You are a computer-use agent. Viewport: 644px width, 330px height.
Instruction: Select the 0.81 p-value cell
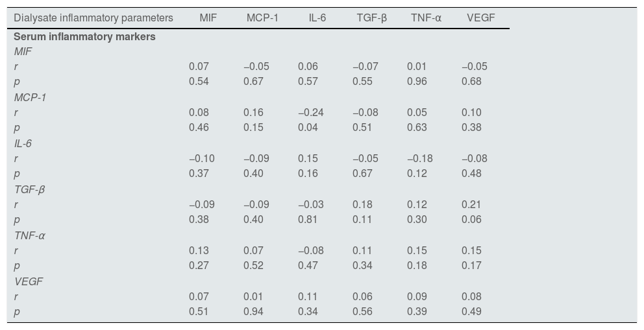[x=308, y=220]
